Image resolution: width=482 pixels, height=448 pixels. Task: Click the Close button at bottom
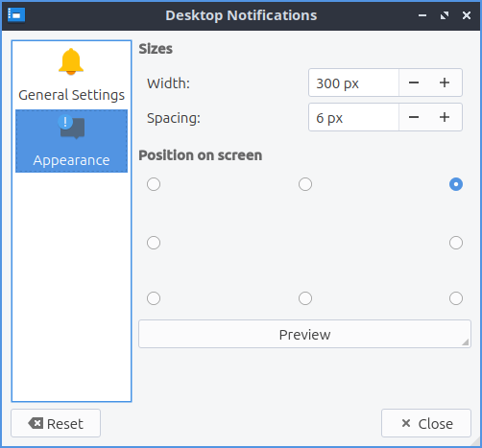pos(426,423)
